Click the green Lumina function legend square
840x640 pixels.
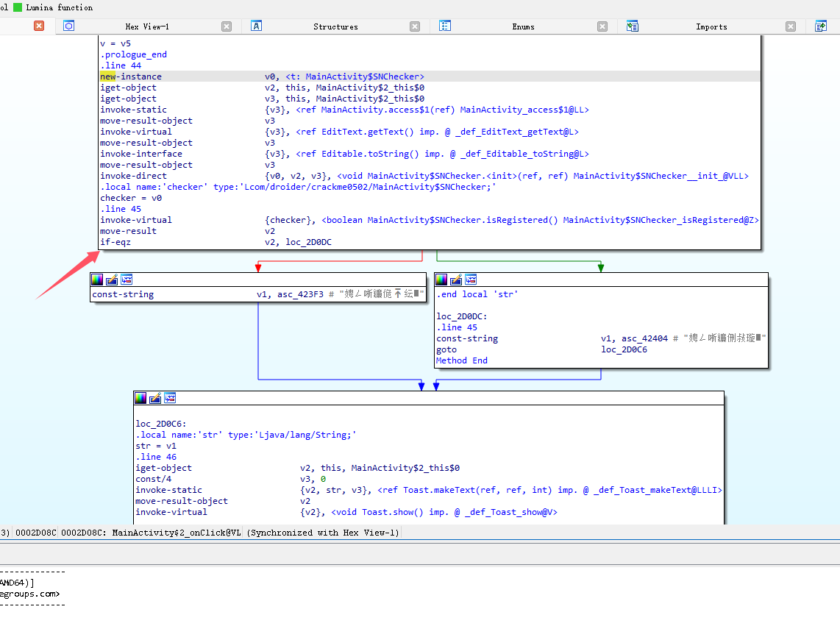[18, 7]
